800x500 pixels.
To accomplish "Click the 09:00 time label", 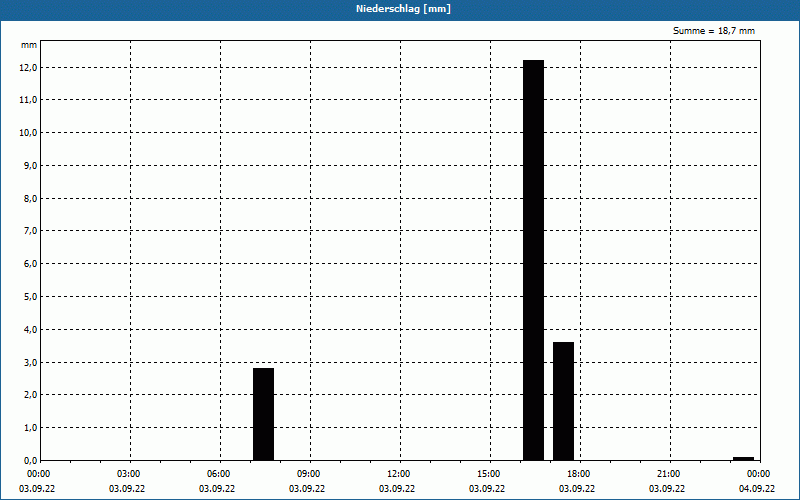I will (x=310, y=474).
